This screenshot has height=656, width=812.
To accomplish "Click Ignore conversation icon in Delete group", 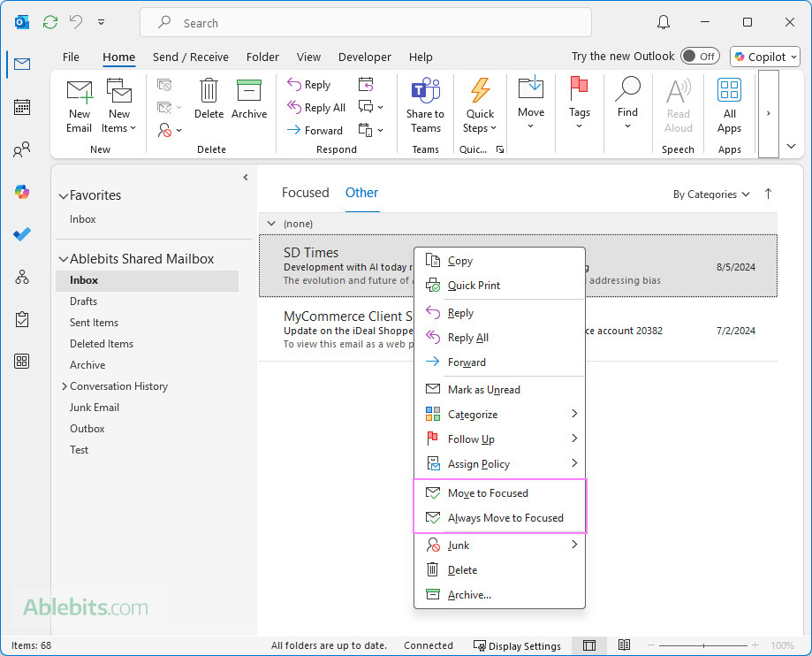I will 164,85.
